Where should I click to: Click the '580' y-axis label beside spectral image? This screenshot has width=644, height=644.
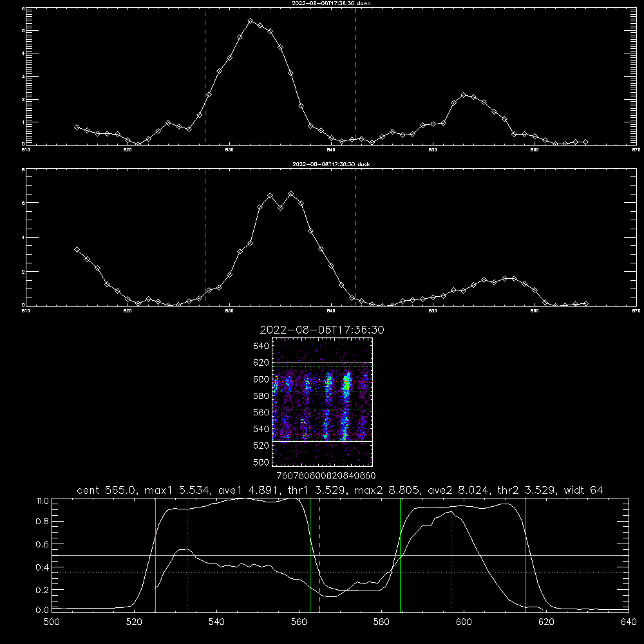(261, 396)
